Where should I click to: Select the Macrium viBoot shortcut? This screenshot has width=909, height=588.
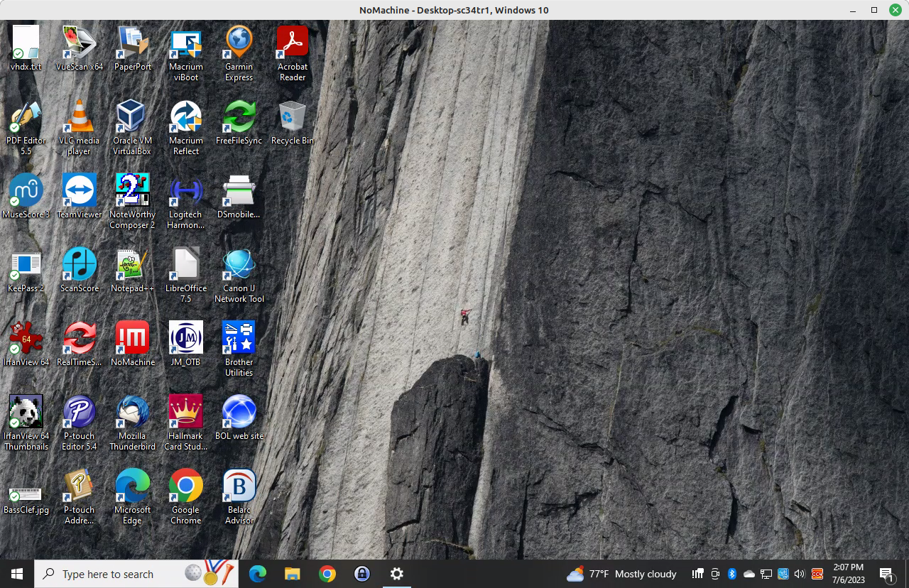186,54
